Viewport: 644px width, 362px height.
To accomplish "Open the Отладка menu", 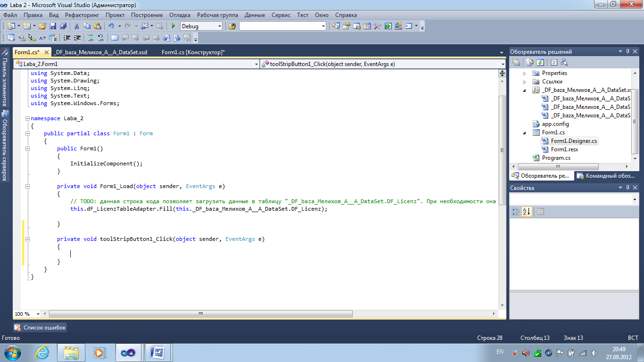I will click(180, 15).
